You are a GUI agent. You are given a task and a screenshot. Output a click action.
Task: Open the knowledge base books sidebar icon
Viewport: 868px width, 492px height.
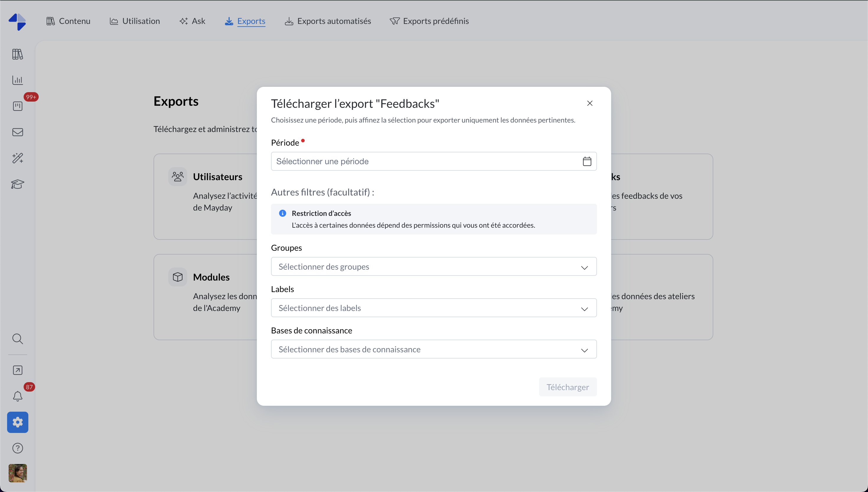17,54
